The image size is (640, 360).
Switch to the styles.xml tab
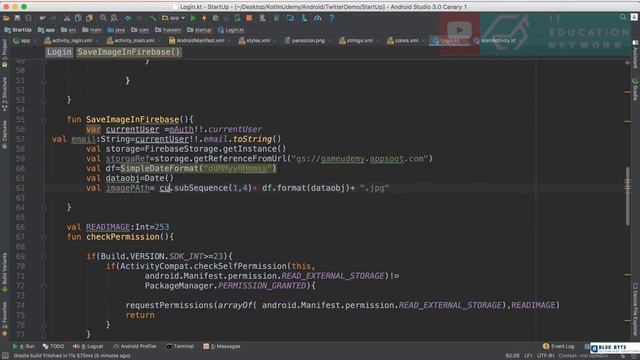point(257,41)
